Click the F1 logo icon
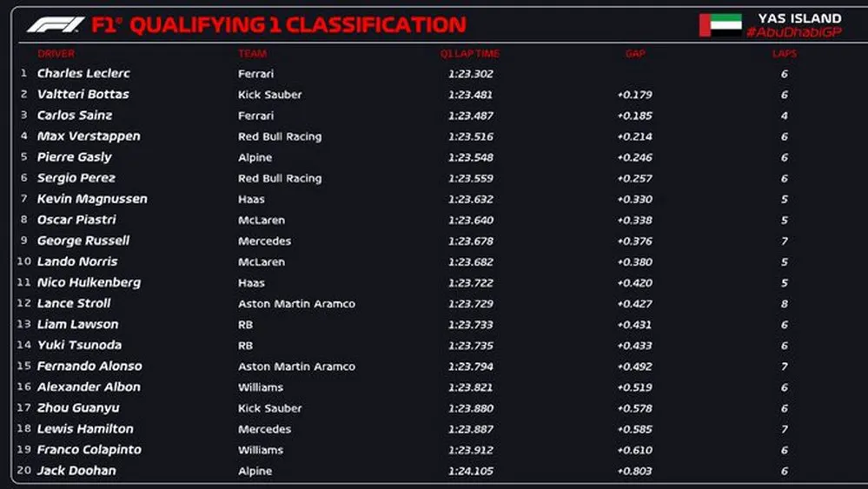 [x=55, y=24]
